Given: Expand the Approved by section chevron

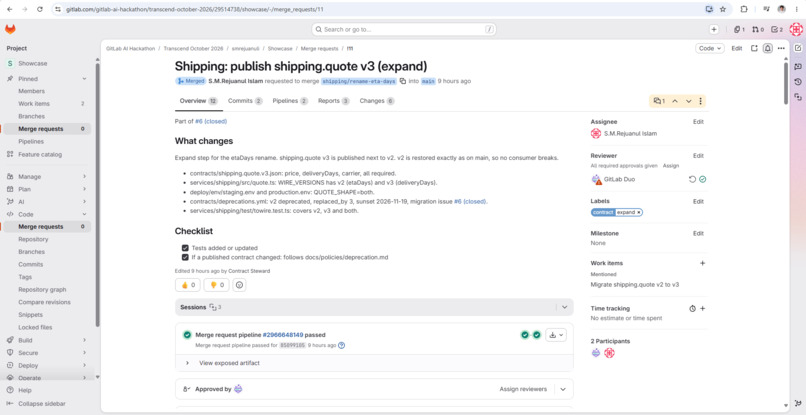Looking at the screenshot, I should tap(563, 389).
